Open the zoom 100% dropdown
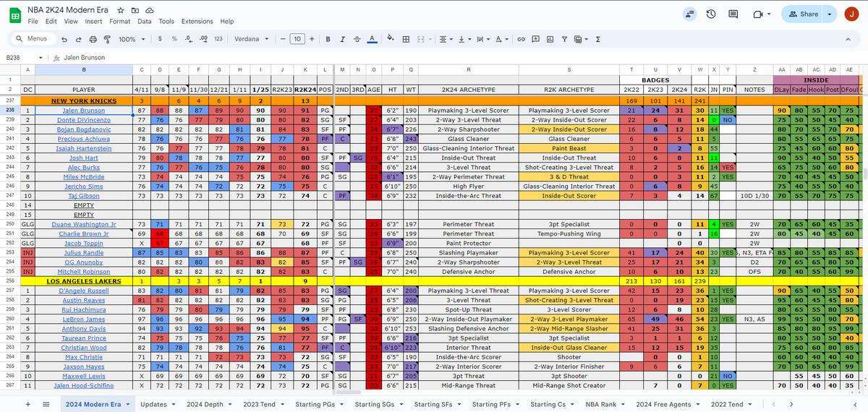The height and width of the screenshot is (412, 868). point(131,39)
